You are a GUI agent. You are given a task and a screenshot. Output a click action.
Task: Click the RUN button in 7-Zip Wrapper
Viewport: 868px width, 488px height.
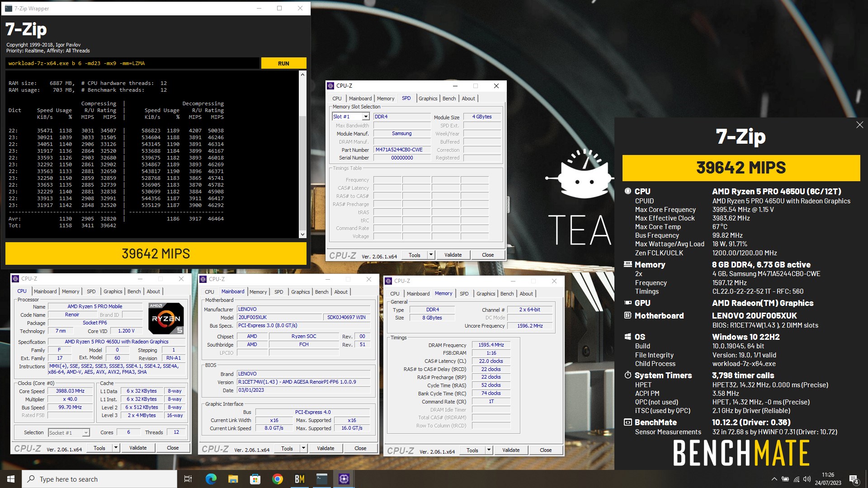click(x=283, y=63)
